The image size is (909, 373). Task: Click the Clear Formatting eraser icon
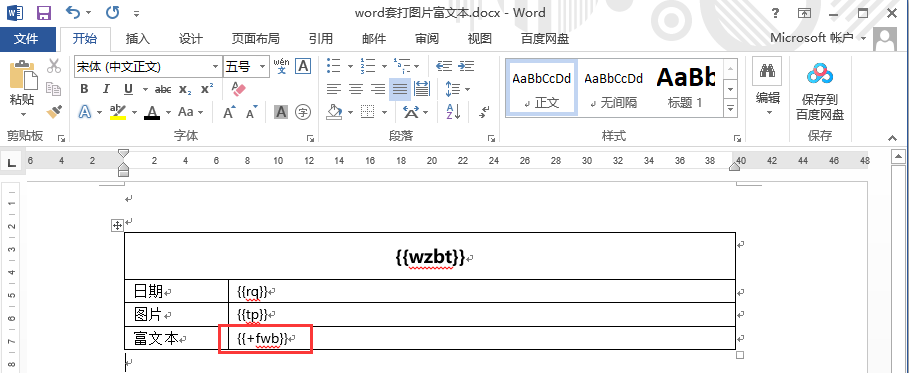[239, 89]
